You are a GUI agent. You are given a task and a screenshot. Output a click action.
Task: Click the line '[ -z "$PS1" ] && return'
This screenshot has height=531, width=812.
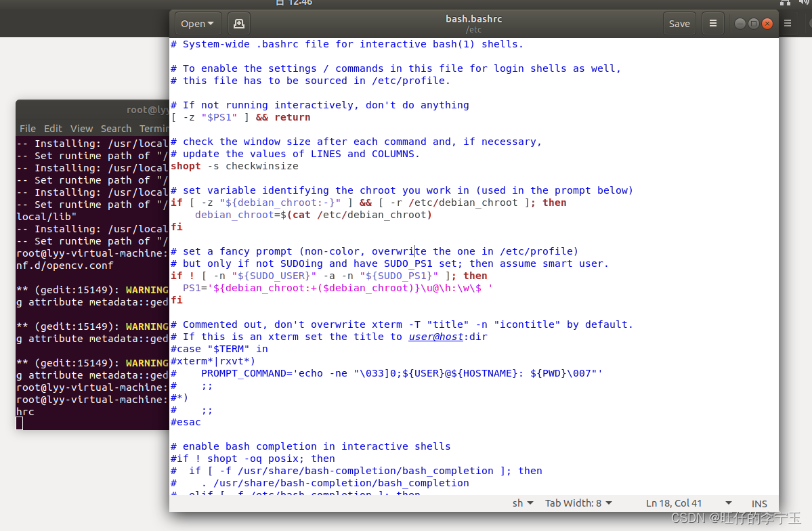point(241,118)
